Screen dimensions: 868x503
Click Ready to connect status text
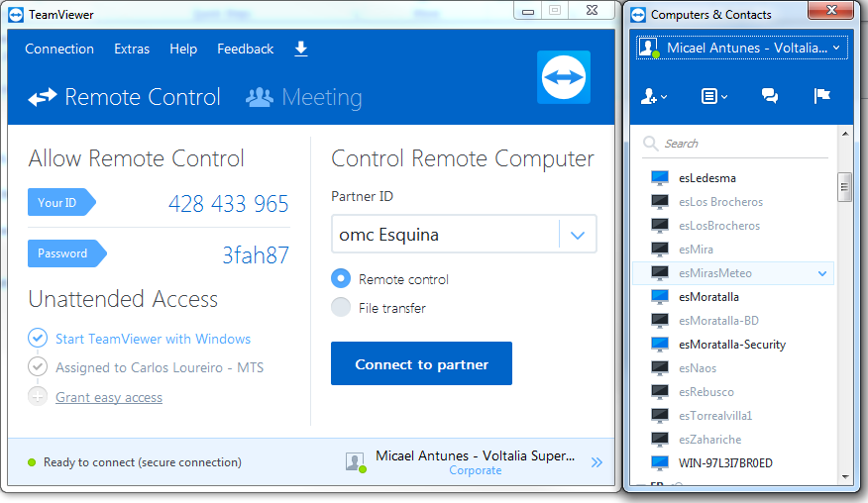point(143,462)
